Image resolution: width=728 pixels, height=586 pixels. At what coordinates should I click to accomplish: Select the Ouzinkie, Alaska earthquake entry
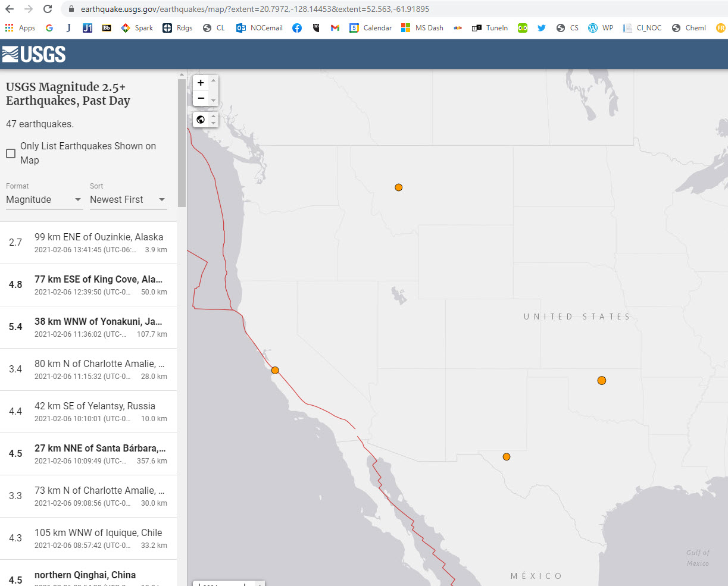pos(88,243)
